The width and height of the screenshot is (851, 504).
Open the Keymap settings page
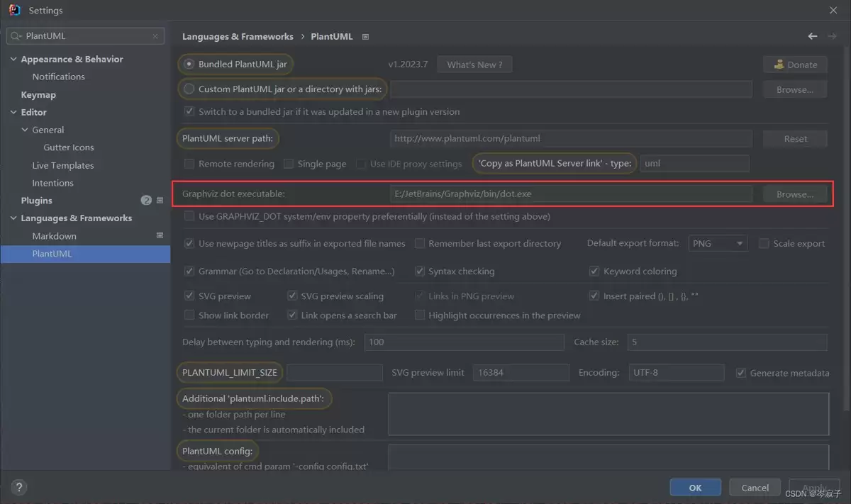click(38, 94)
